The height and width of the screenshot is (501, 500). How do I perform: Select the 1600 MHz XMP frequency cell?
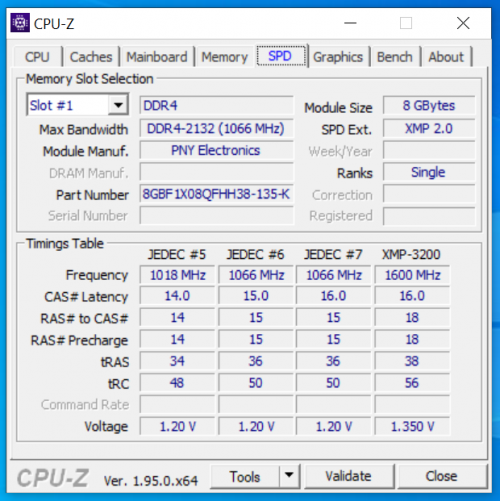coord(412,275)
